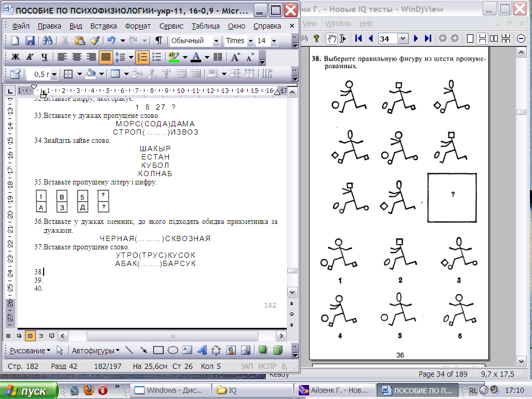Go to previous page in WinDjView
Viewport: 532px width, 399px height.
coord(370,38)
